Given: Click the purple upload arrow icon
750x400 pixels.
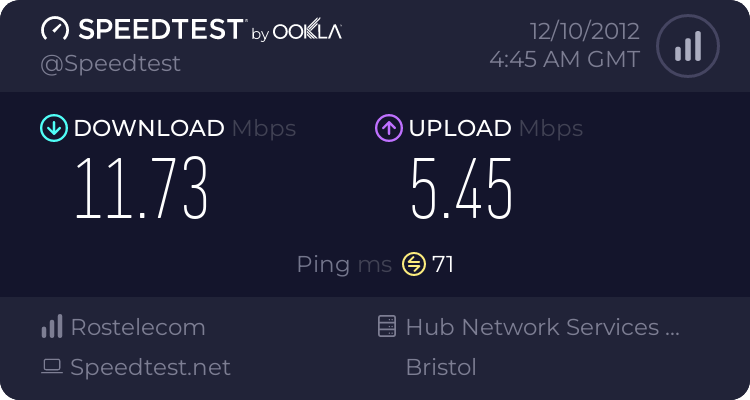Looking at the screenshot, I should (x=388, y=128).
